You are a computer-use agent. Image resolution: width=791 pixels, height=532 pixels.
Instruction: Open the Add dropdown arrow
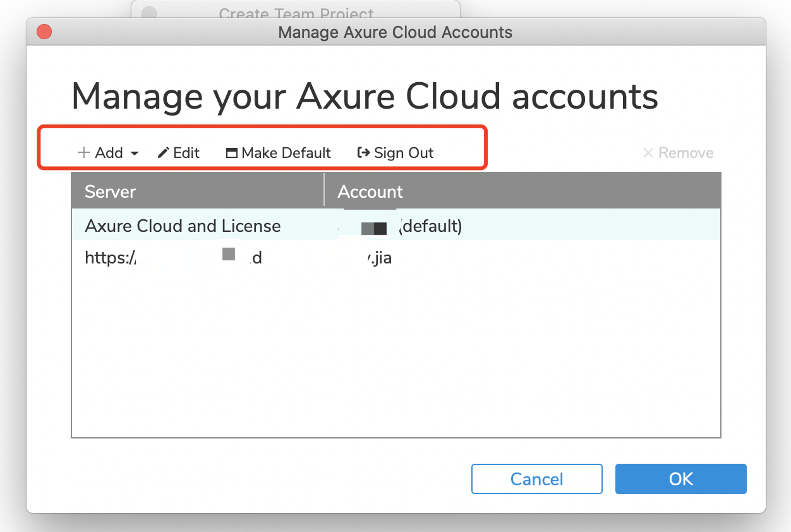pos(134,154)
